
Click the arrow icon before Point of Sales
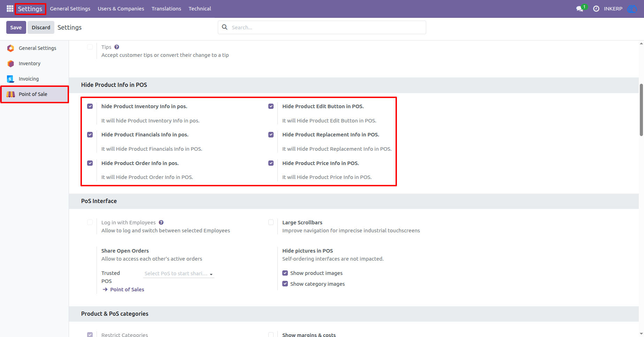[x=105, y=290]
